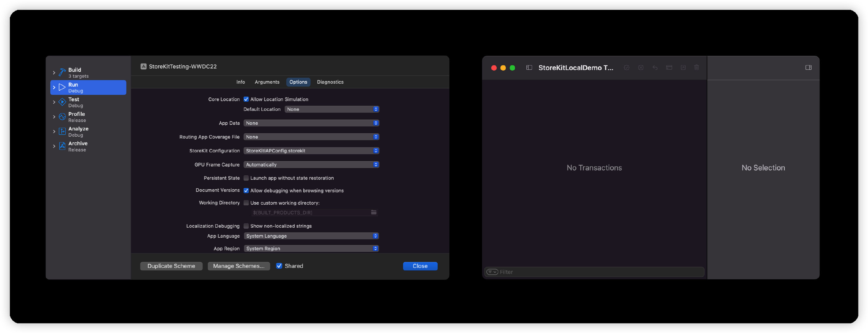Expand the Test scheme item
Image resolution: width=868 pixels, height=333 pixels.
tap(54, 102)
